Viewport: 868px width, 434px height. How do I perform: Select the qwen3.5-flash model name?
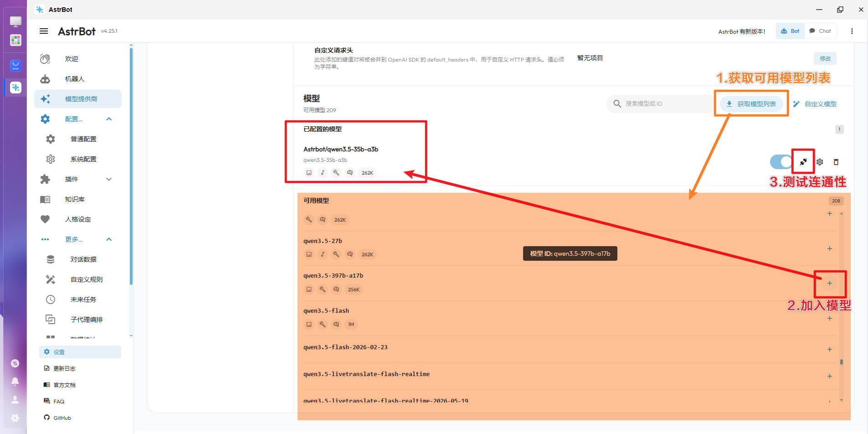point(326,310)
